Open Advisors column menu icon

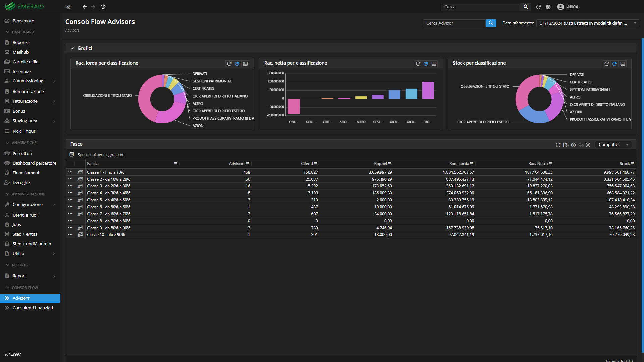tap(248, 163)
